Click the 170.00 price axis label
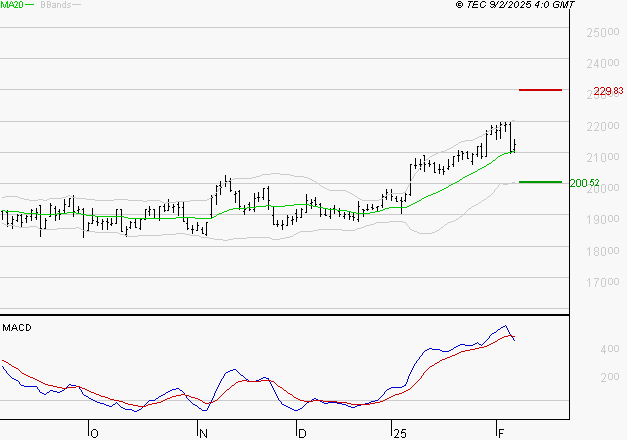 [603, 282]
